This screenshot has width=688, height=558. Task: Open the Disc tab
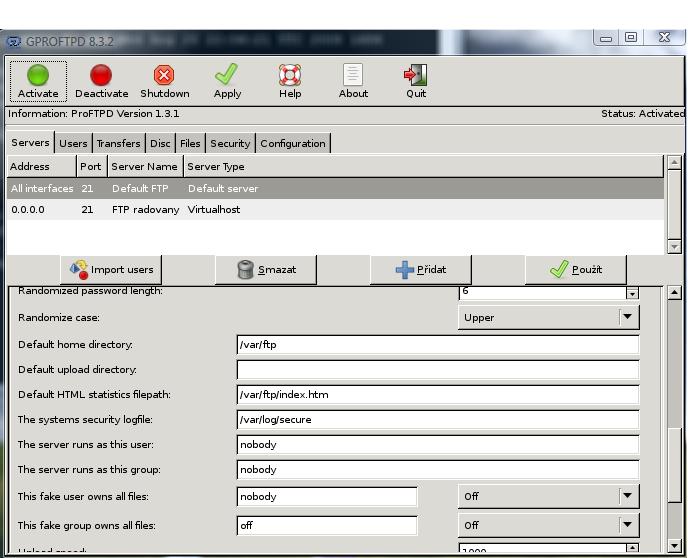coord(160,143)
